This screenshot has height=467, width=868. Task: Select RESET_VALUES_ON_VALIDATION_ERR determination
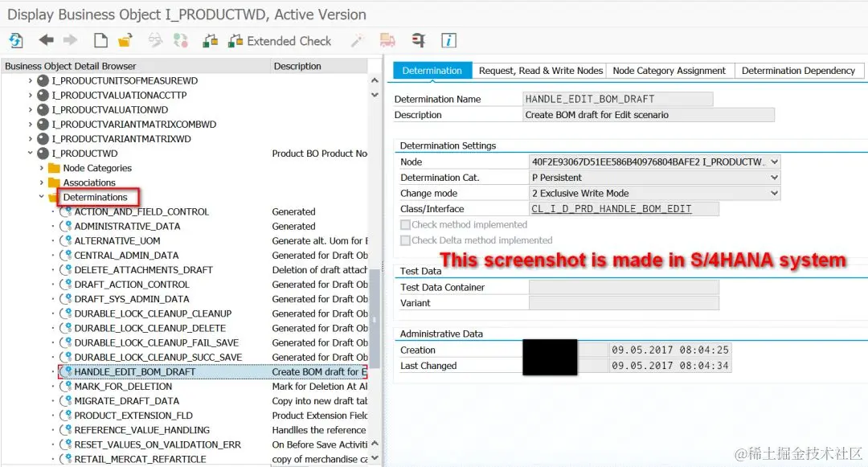[158, 444]
